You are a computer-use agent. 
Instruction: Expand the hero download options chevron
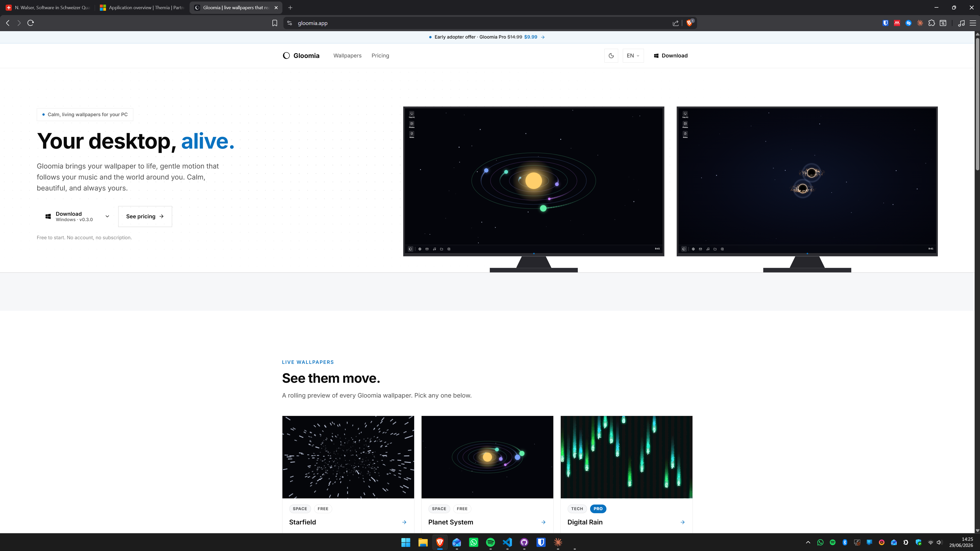(x=107, y=217)
